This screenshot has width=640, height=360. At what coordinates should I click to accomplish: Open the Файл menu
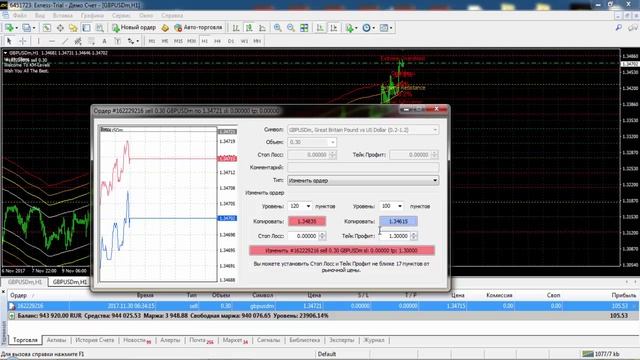click(20, 16)
